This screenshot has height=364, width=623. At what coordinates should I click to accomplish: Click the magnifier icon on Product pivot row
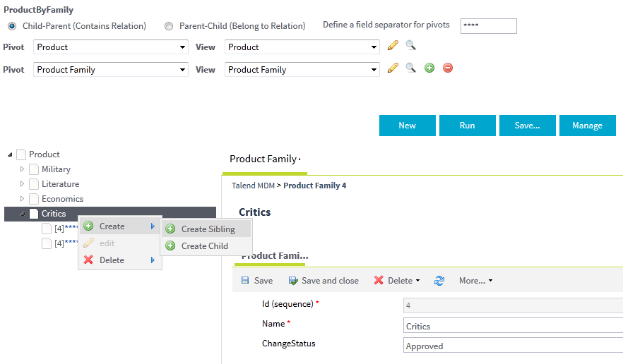pos(410,46)
